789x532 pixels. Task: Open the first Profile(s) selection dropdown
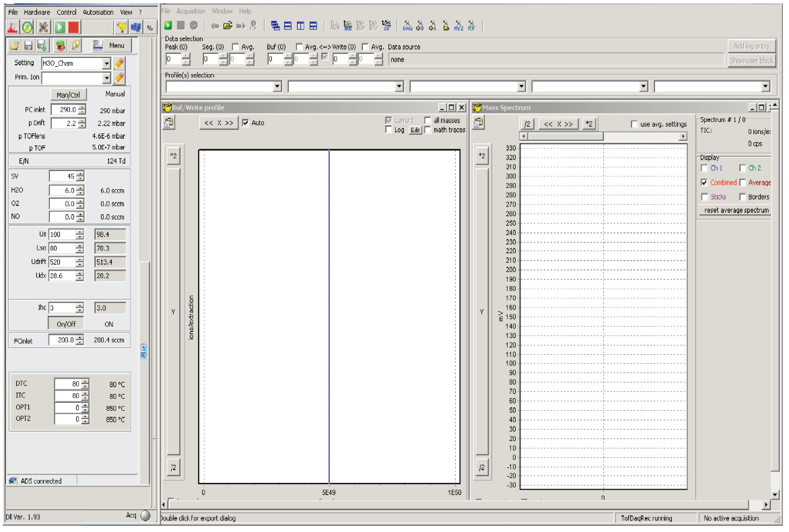click(x=277, y=87)
